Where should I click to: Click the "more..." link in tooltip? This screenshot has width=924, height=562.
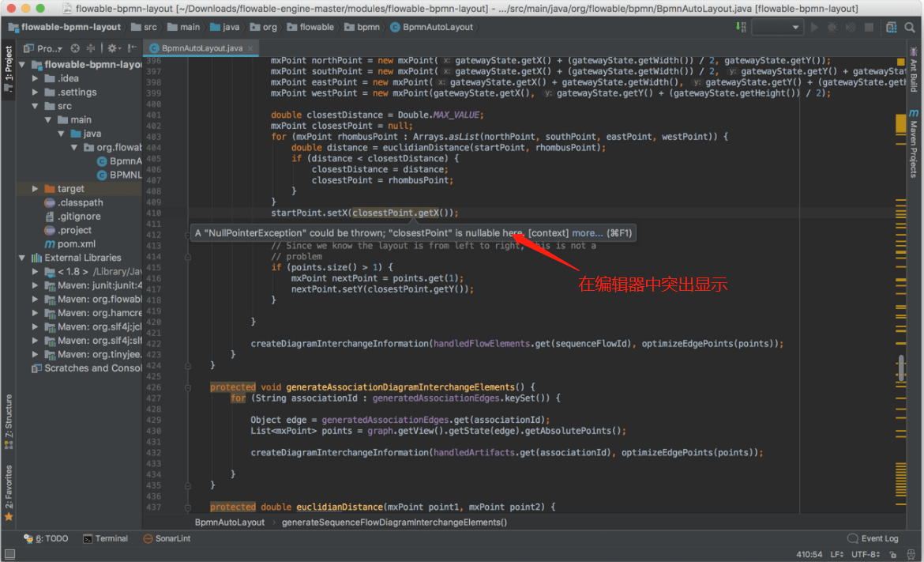point(588,233)
